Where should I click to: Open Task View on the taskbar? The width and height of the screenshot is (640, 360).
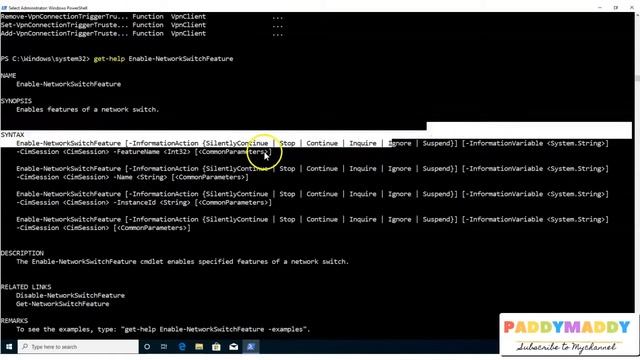point(164,347)
